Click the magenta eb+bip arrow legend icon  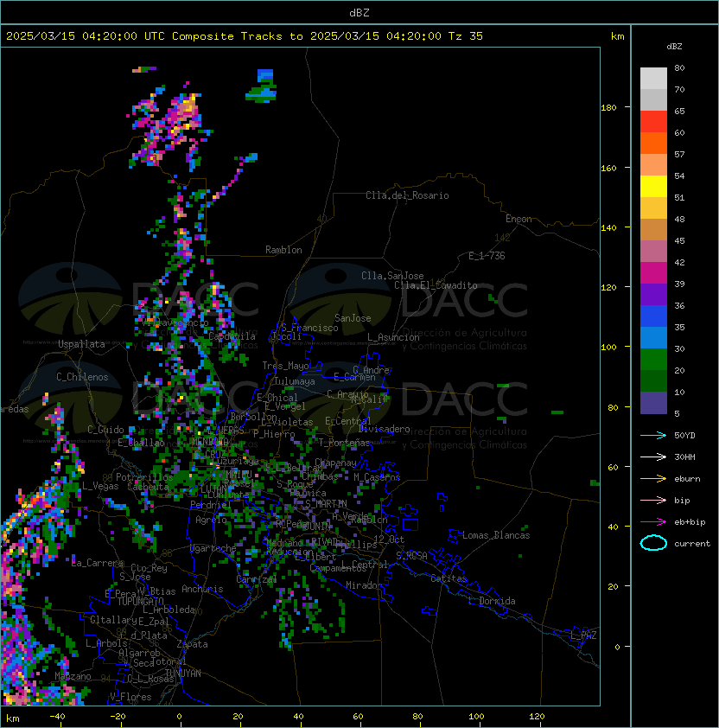653,522
